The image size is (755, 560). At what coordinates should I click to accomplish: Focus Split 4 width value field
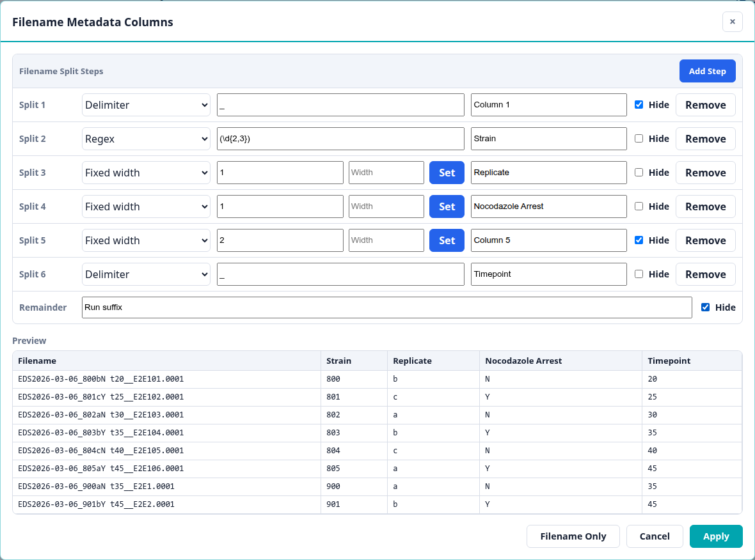(x=280, y=206)
